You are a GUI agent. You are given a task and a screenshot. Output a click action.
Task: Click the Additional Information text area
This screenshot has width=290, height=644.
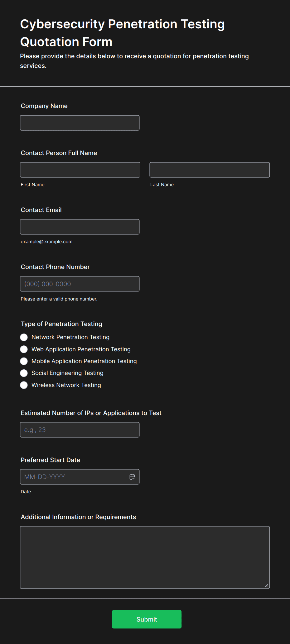(145, 557)
